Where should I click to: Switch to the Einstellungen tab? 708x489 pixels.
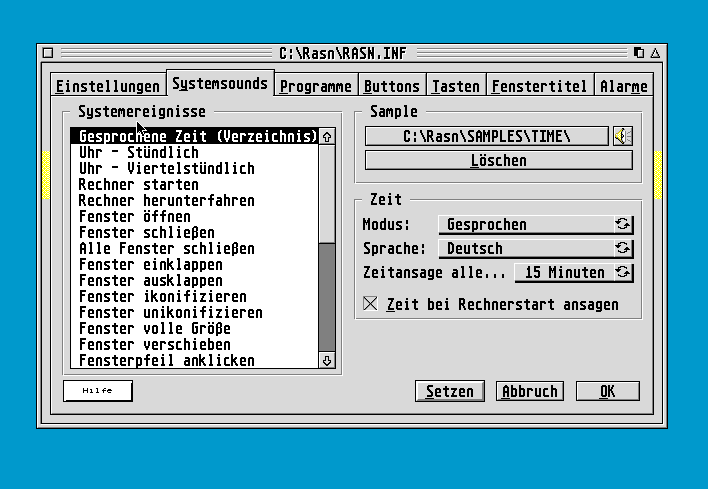point(107,87)
